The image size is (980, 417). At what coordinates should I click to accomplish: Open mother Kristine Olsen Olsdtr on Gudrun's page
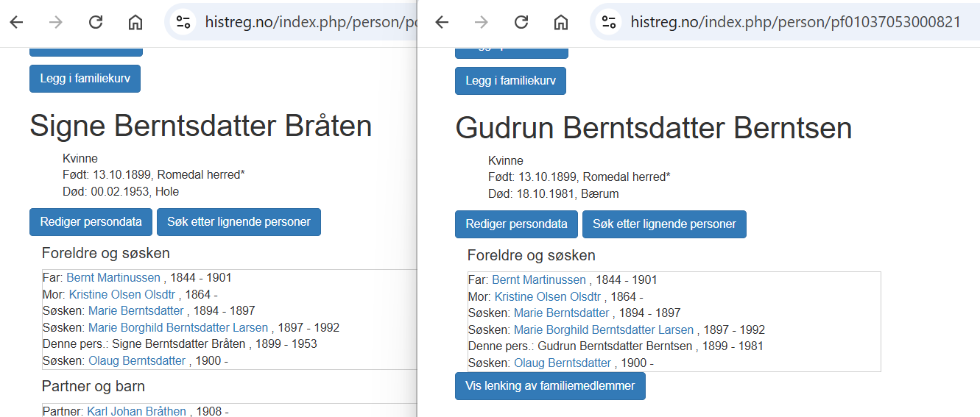(x=549, y=296)
